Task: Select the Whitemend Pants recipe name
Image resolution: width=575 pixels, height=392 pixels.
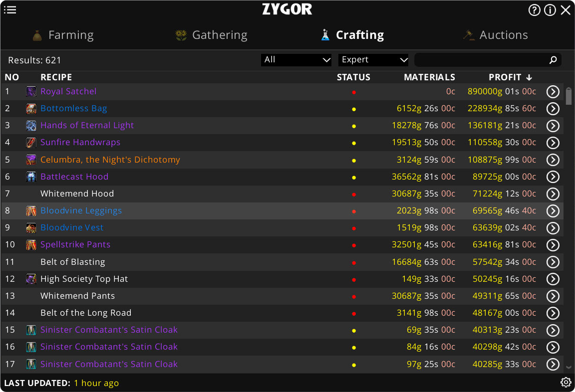Action: click(77, 296)
